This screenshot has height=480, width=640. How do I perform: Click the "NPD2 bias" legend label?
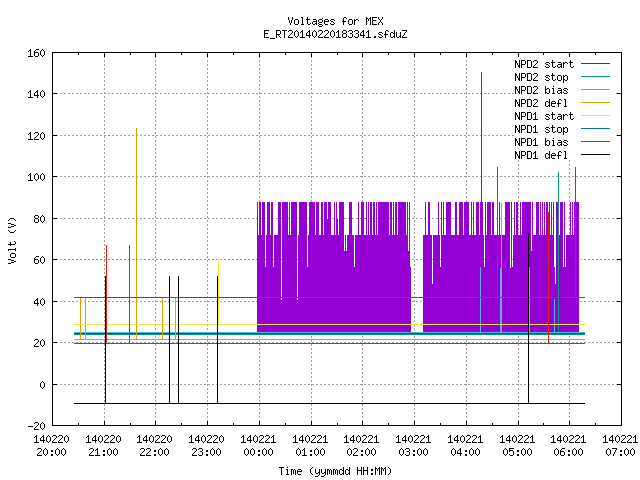[x=541, y=90]
